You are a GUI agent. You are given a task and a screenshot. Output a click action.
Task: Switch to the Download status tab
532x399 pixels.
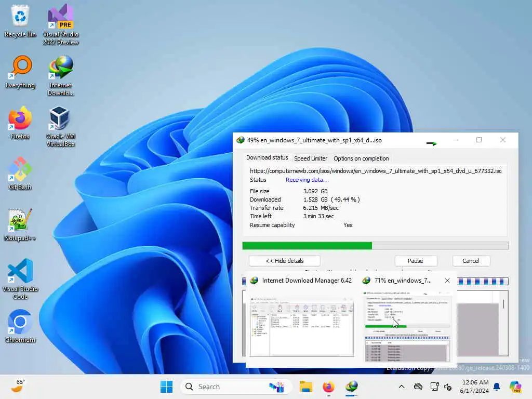click(x=267, y=157)
